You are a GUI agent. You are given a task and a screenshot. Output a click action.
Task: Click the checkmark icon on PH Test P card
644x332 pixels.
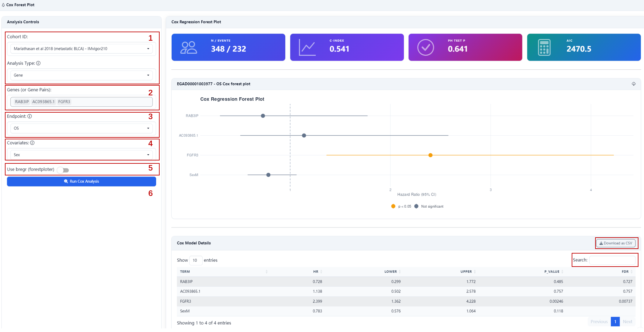pyautogui.click(x=426, y=48)
